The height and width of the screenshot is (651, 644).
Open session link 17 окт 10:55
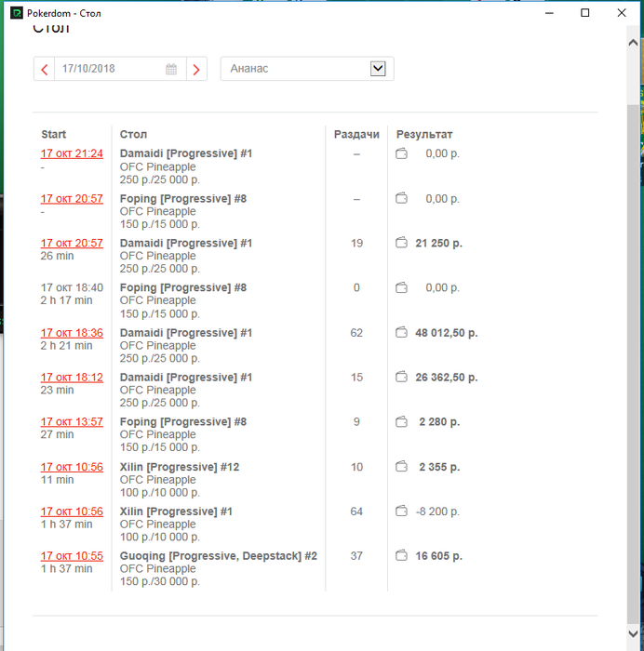point(72,556)
